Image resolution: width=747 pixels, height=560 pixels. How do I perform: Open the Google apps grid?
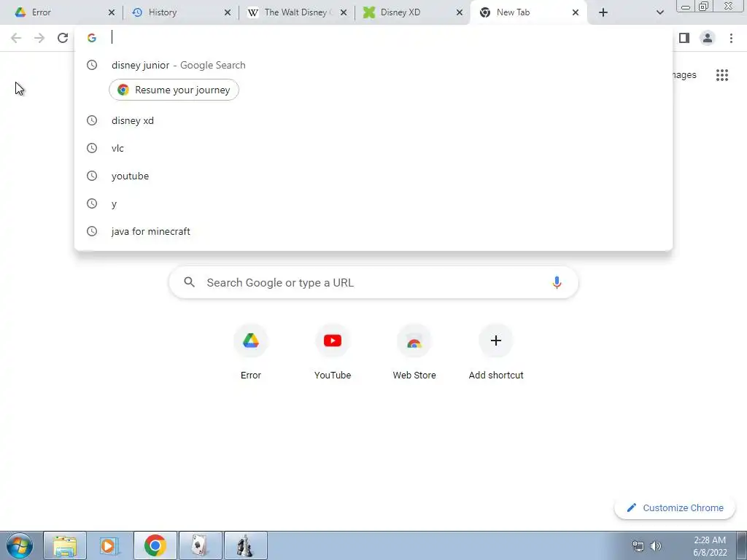pyautogui.click(x=722, y=75)
